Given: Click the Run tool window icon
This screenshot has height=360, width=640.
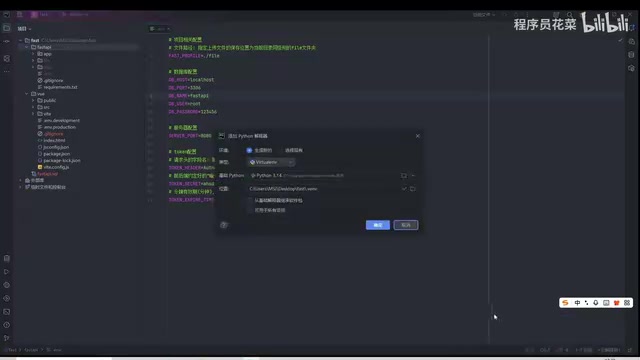Looking at the screenshot, I should (7, 272).
